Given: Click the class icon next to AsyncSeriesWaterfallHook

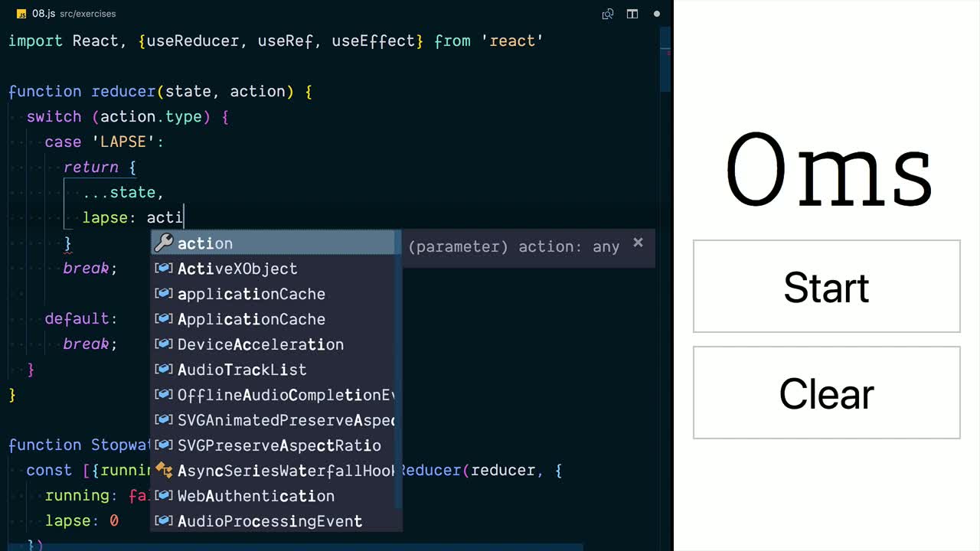Looking at the screenshot, I should [x=163, y=470].
